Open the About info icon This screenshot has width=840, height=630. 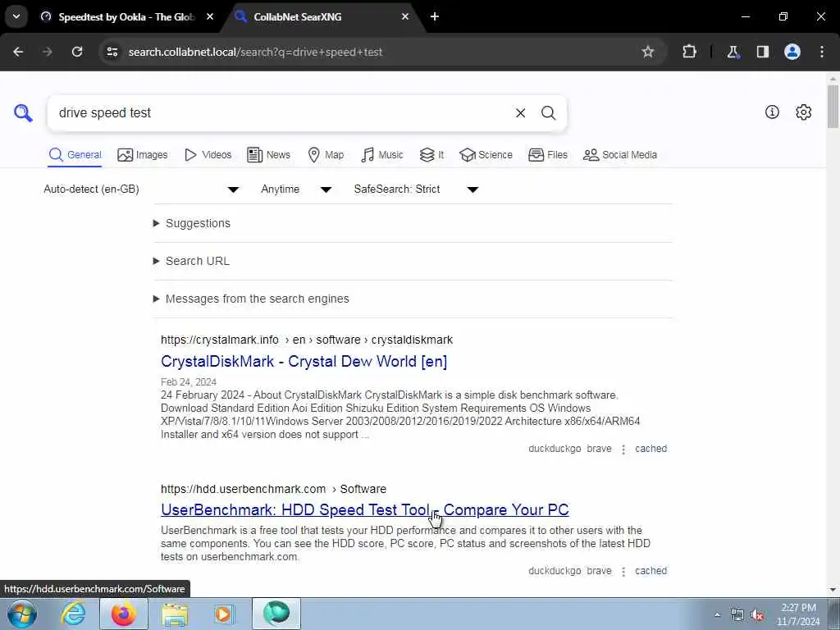(772, 112)
